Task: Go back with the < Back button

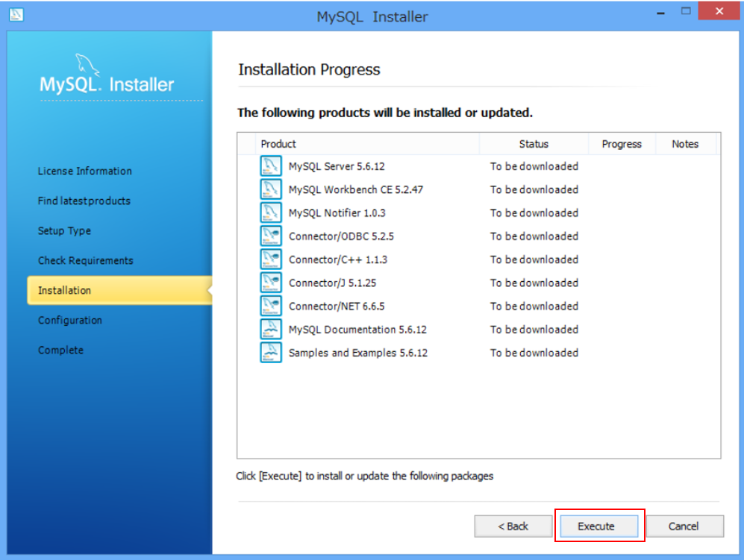Action: 513,526
